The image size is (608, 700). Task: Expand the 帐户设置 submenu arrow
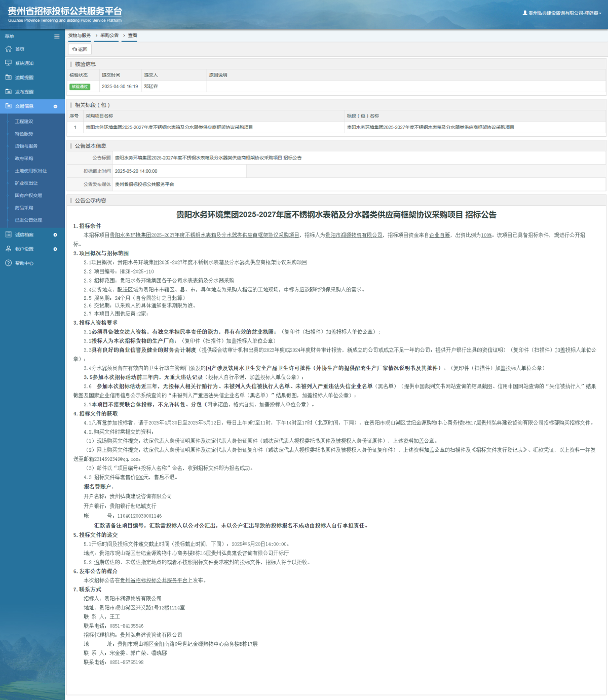pyautogui.click(x=55, y=249)
